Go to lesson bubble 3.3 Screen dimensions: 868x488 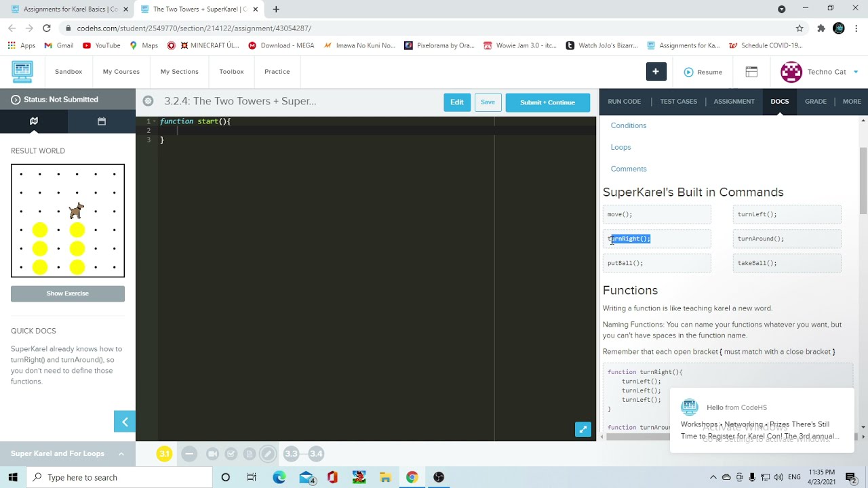tap(291, 453)
